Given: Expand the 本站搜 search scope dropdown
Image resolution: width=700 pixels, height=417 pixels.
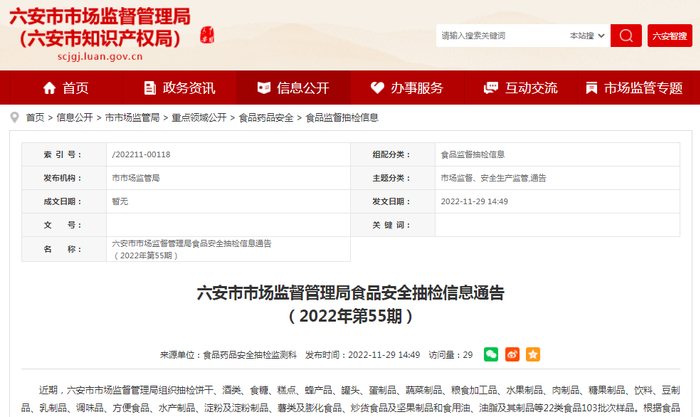Looking at the screenshot, I should click(x=587, y=36).
